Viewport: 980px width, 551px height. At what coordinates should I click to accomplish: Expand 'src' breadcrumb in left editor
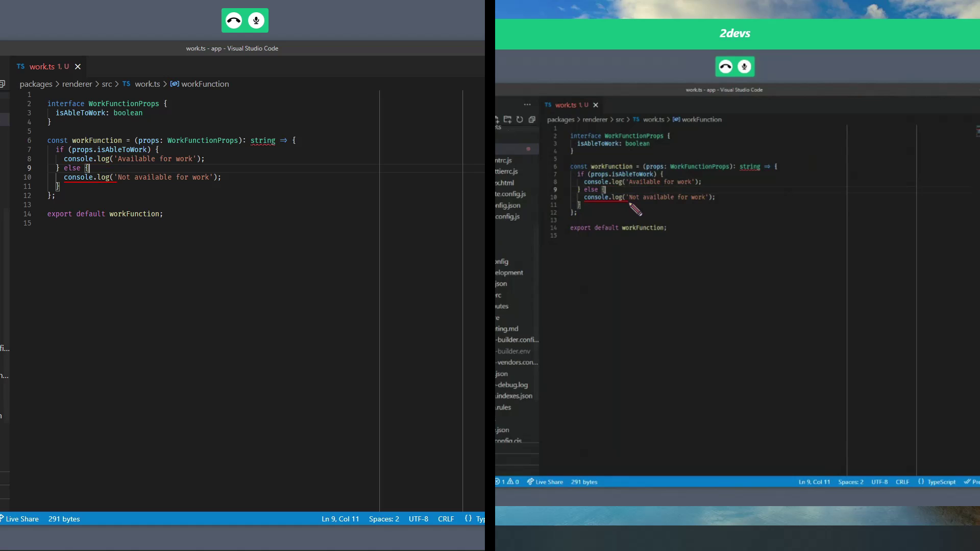point(107,84)
